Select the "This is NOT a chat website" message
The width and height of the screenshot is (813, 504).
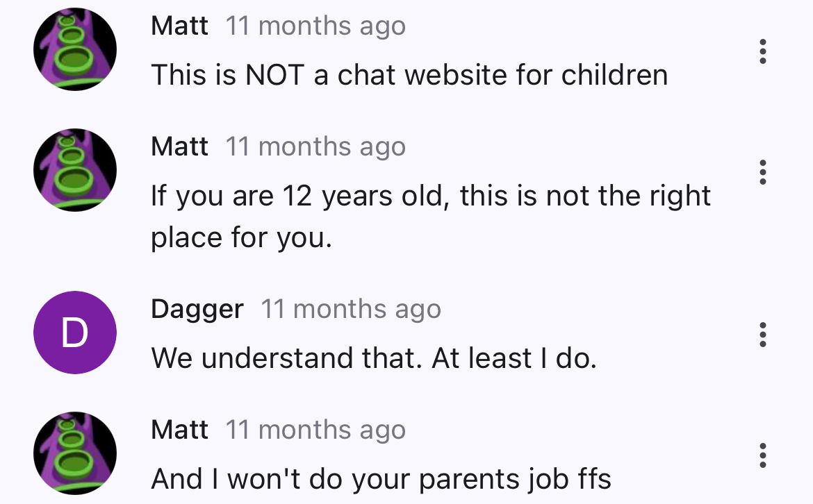click(409, 75)
